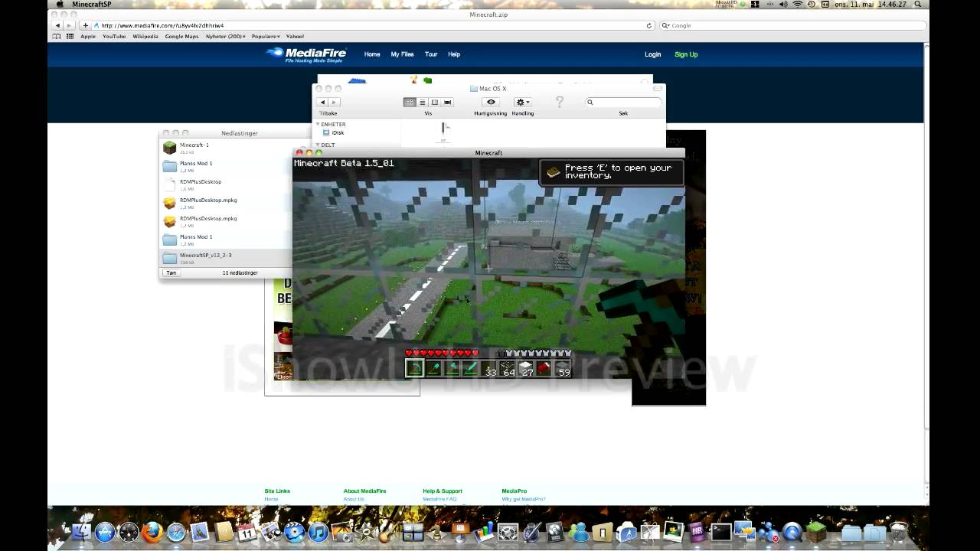Image resolution: width=980 pixels, height=551 pixels.
Task: Click the '11 nedlastinger' status text
Action: 240,272
